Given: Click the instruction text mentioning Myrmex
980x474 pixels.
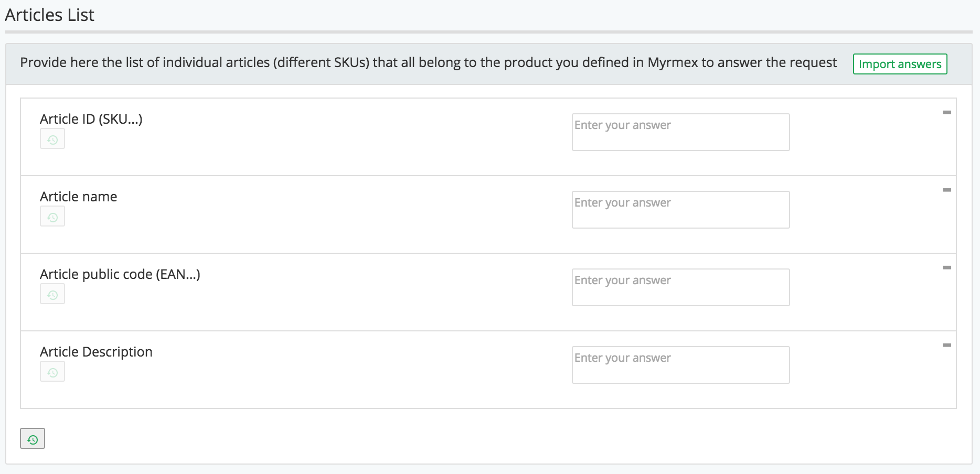Looking at the screenshot, I should (428, 63).
